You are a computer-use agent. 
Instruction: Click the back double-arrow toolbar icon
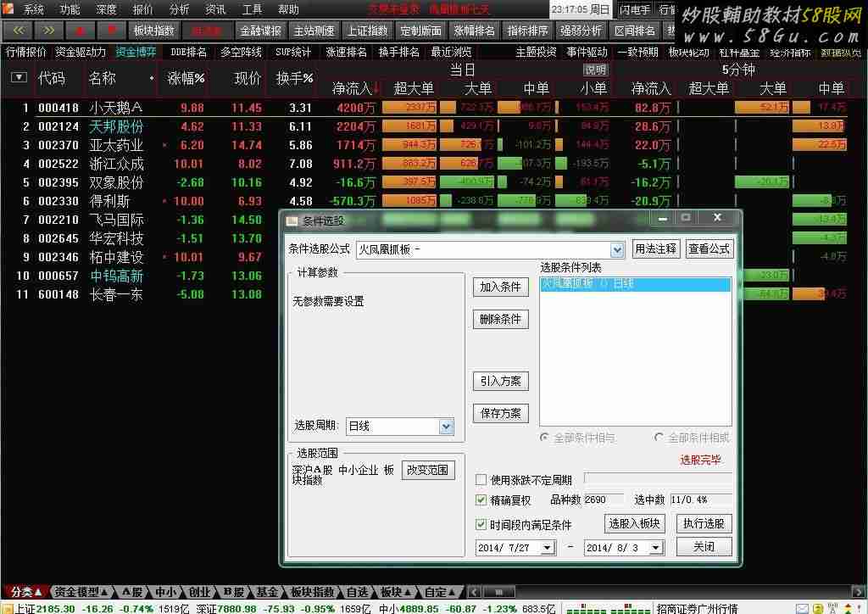(x=19, y=31)
